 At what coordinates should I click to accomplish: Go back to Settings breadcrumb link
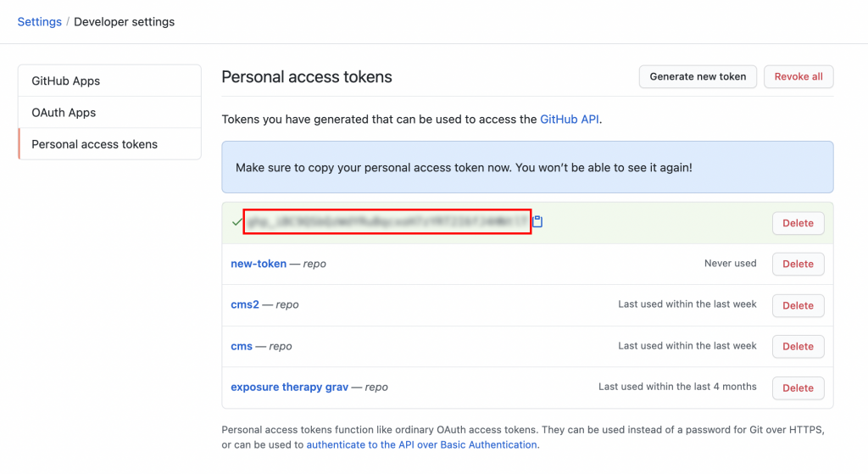(x=39, y=21)
